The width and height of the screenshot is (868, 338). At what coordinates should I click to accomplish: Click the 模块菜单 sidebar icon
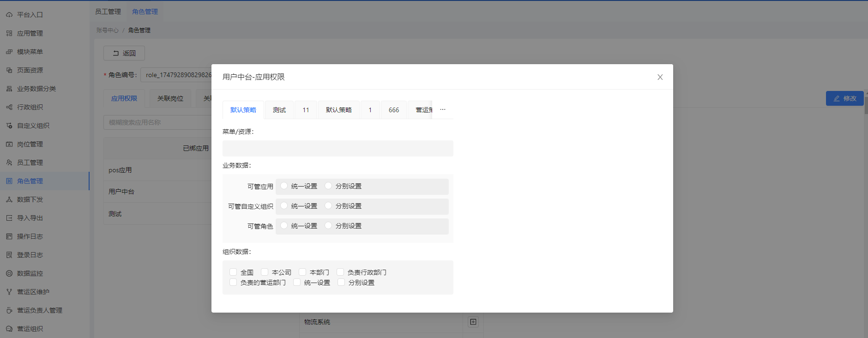tap(9, 52)
